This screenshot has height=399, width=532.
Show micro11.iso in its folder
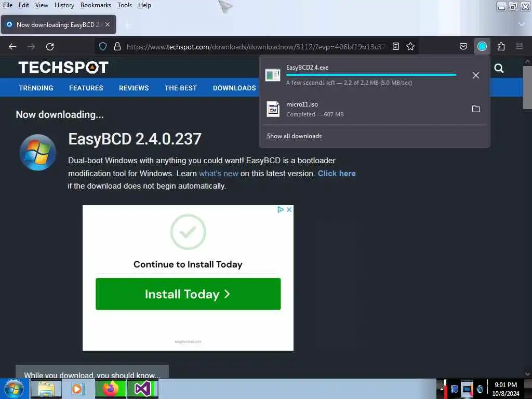476,109
